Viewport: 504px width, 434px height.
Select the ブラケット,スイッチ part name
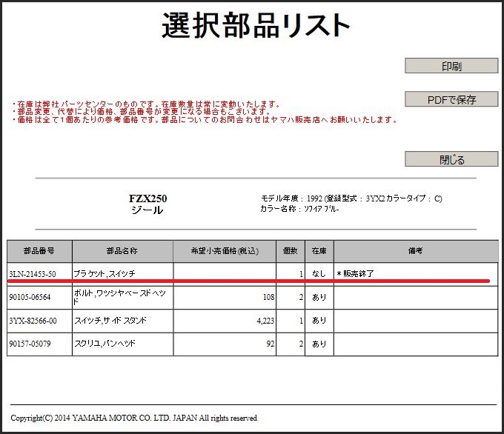(x=105, y=273)
